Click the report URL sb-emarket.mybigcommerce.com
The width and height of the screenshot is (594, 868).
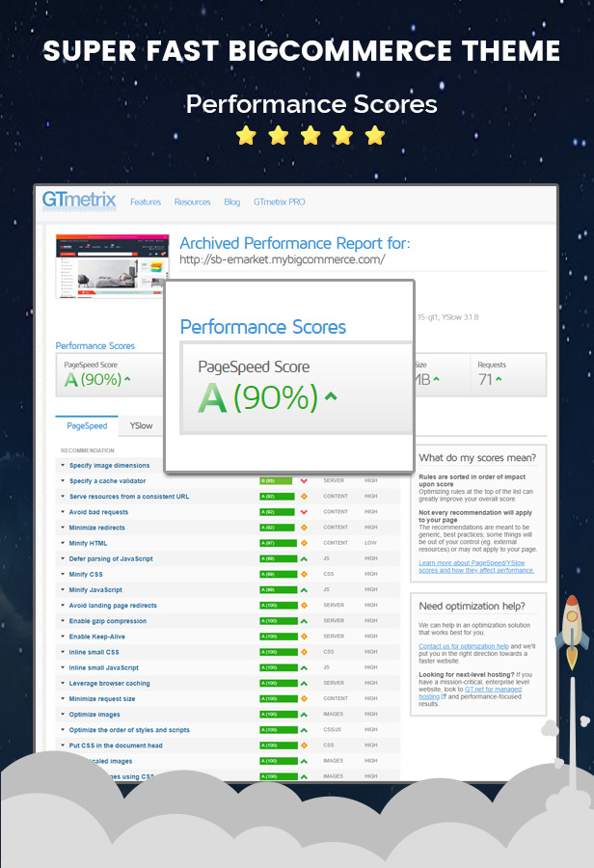pos(282,259)
